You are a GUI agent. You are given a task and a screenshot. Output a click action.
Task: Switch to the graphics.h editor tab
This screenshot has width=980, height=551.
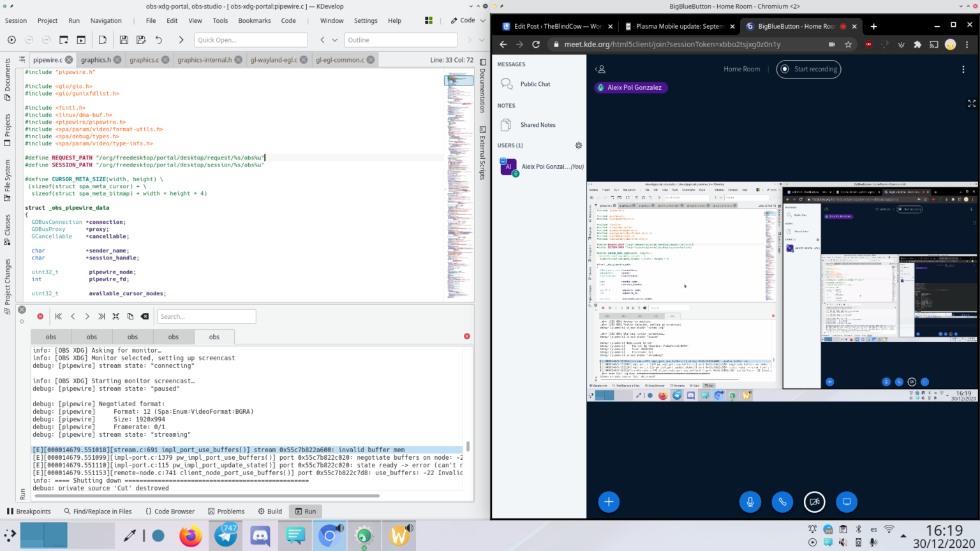[96, 60]
